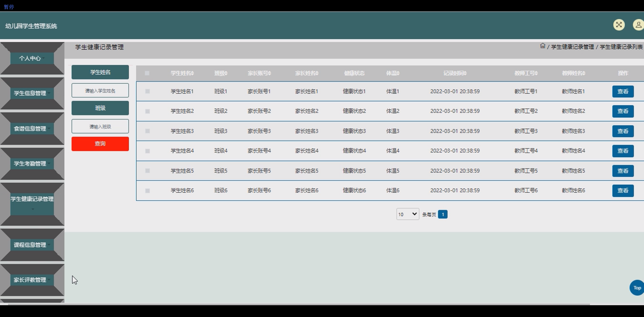Click the 健康状态 column header
Image resolution: width=644 pixels, height=317 pixels.
point(354,73)
